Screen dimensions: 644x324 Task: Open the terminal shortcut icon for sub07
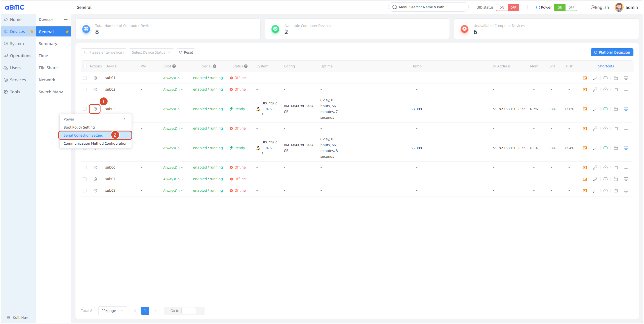(x=585, y=179)
